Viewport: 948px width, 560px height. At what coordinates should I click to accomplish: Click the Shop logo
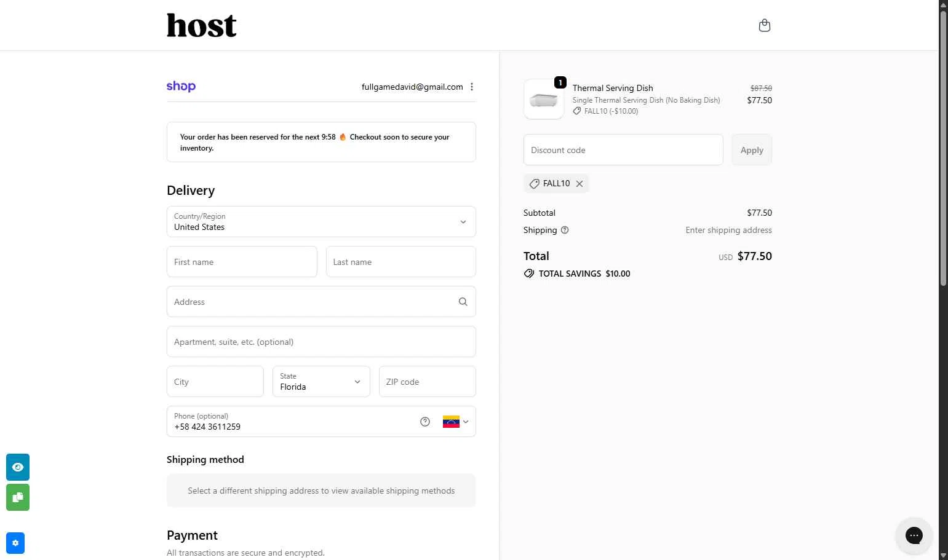[181, 86]
